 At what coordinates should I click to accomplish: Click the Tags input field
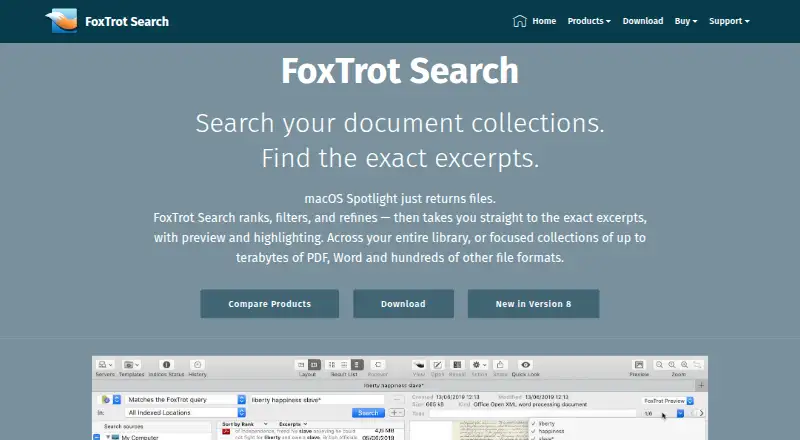pyautogui.click(x=532, y=413)
